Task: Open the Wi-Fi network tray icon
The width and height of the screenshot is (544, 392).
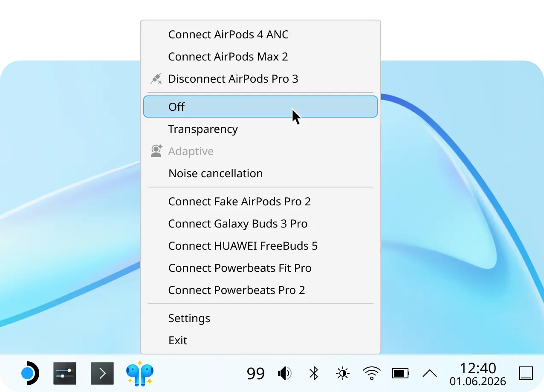Action: (372, 374)
